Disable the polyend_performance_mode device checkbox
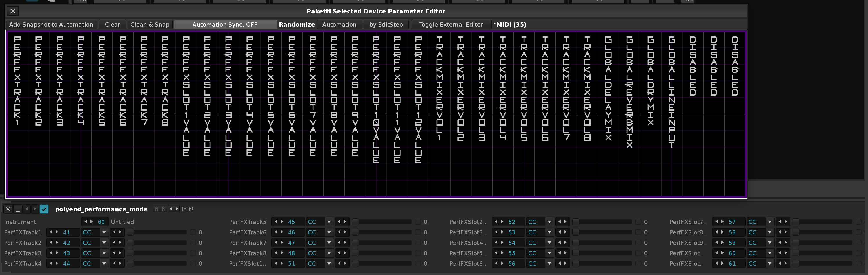 [44, 209]
